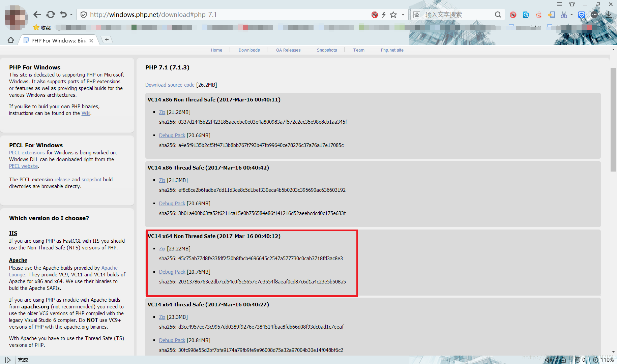
Task: Click the blue shield security icon
Action: tap(581, 15)
